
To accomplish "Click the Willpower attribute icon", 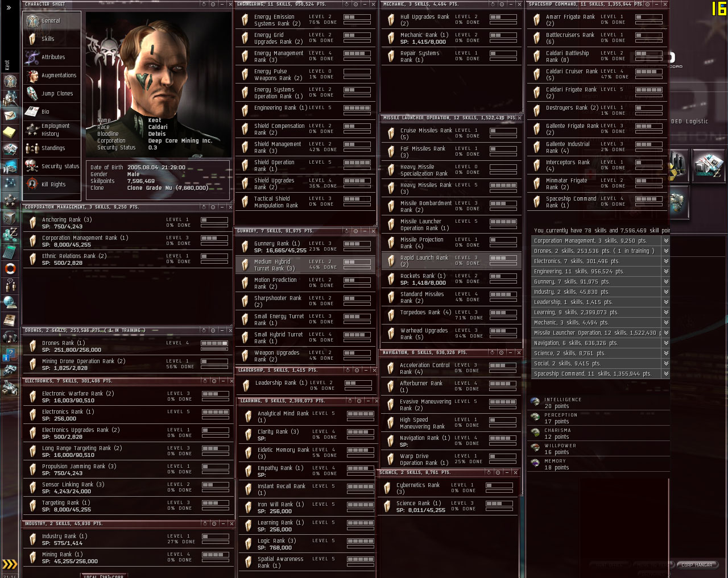I will 535,448.
